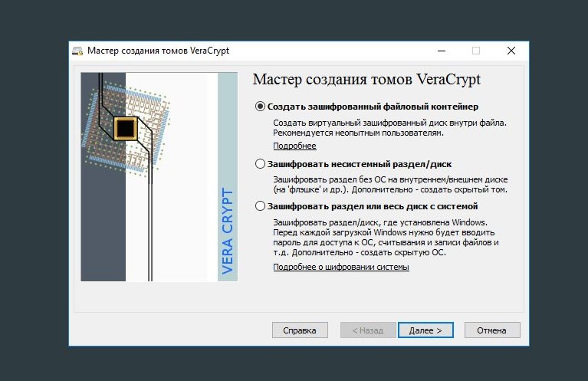Viewport: 588px width, 381px height.
Task: Click the 'Справка' help button
Action: (x=300, y=330)
